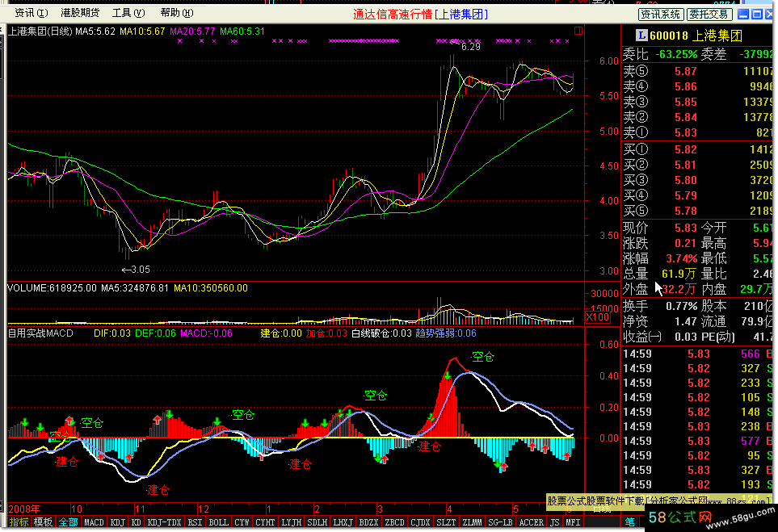Click the tick row with volume 566

698,354
